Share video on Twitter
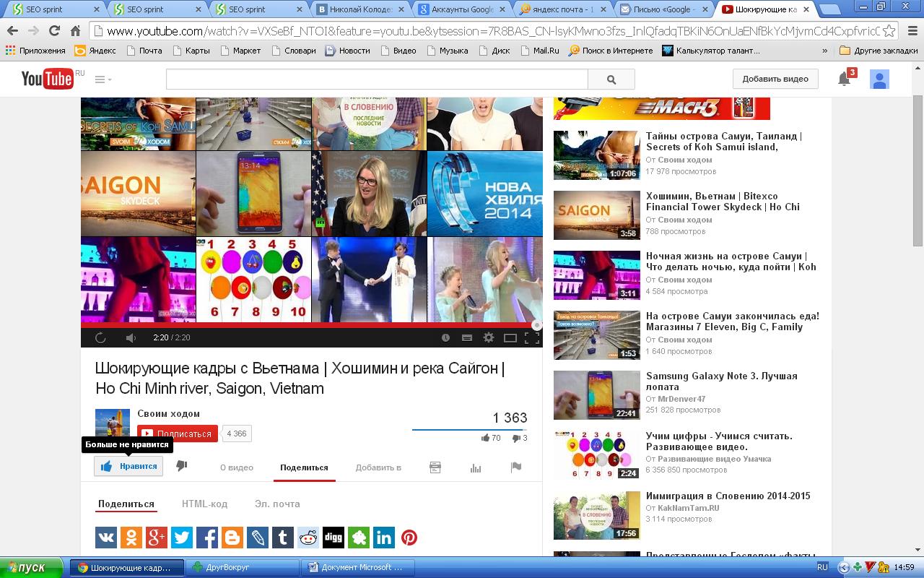924x578 pixels. 182,538
